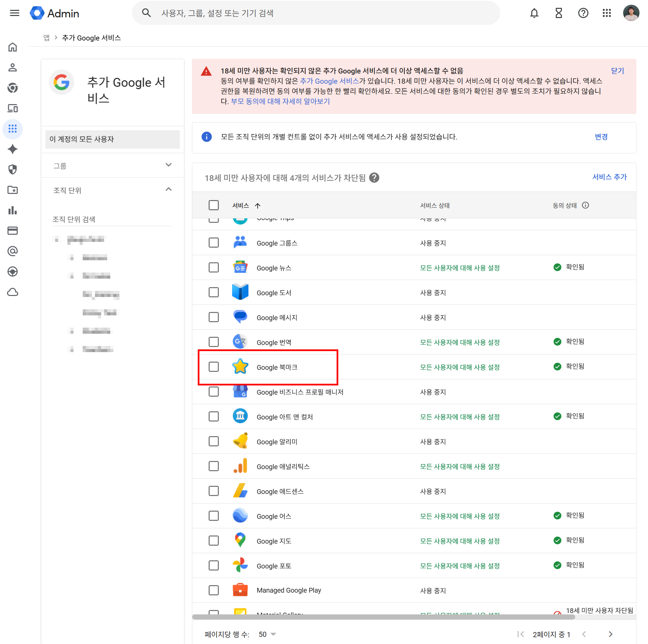The height and width of the screenshot is (644, 648).
Task: Open the account profile avatar
Action: pyautogui.click(x=631, y=13)
